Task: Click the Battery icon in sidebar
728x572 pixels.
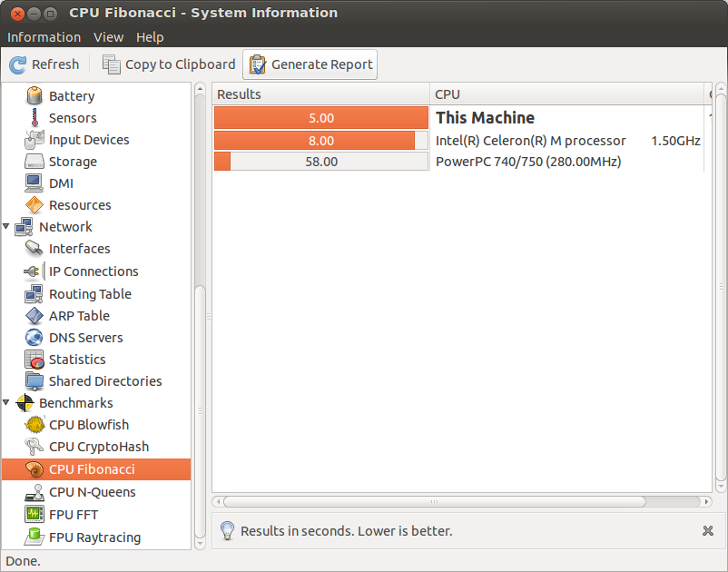Action: 34,95
